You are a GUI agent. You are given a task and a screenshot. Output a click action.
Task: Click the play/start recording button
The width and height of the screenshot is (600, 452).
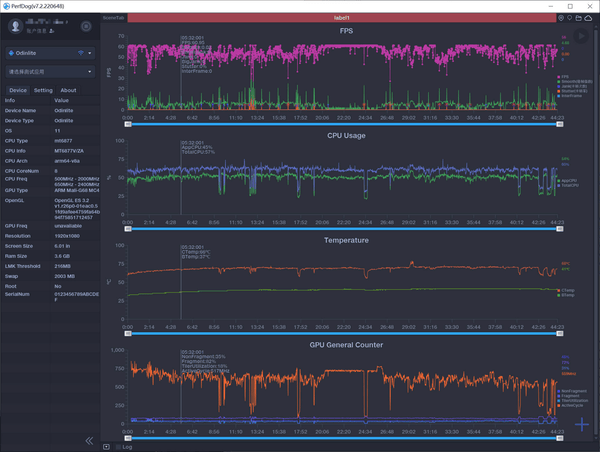[582, 36]
